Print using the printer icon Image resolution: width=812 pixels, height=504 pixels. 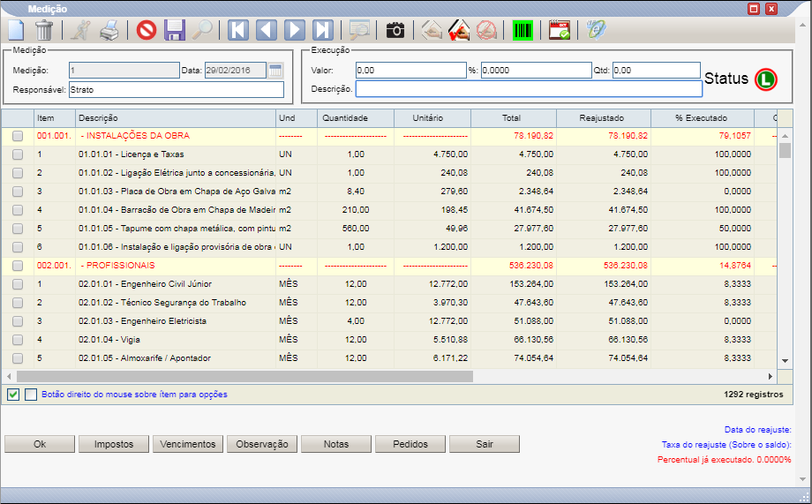click(109, 30)
